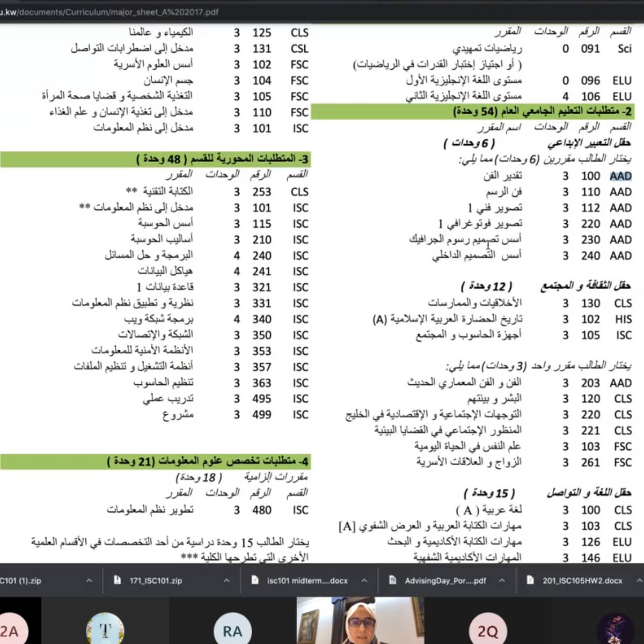Click course name 'البشر و بيئتهم'
The height and width of the screenshot is (644, 644).
coord(494,399)
